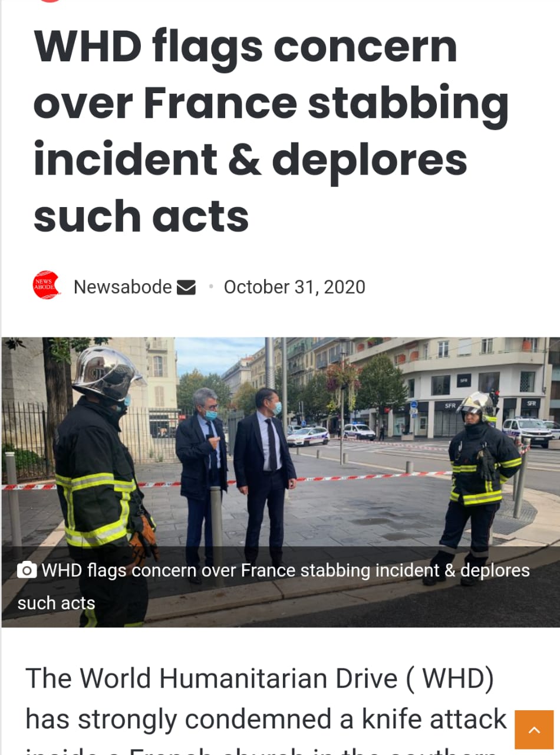Click the dot separator before the date
This screenshot has width=560, height=755.
210,287
